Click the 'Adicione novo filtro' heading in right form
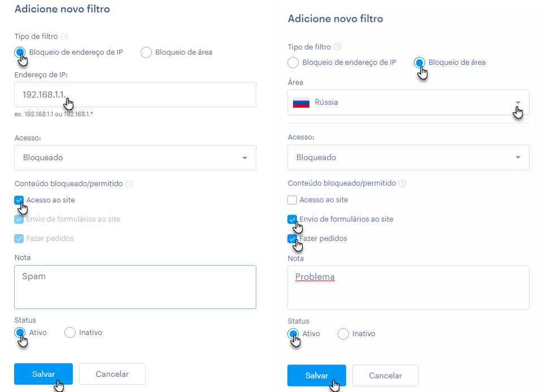Viewport: 546px width, 392px height. (335, 19)
